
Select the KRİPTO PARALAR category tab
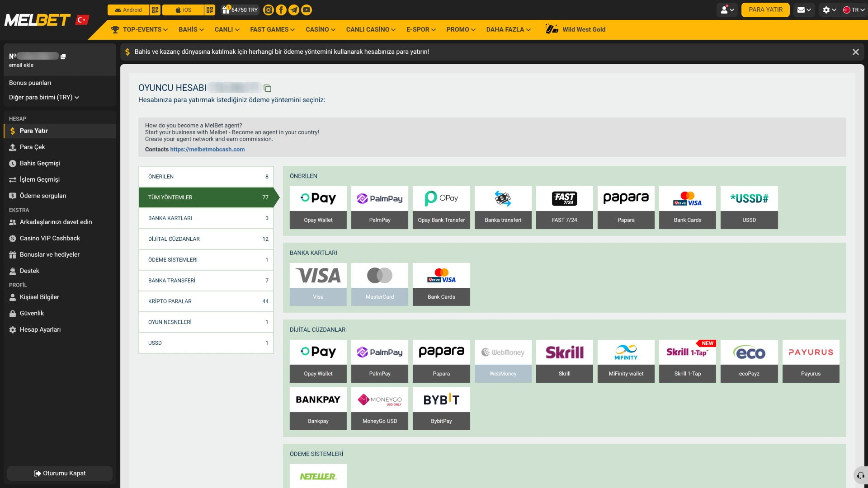pyautogui.click(x=206, y=301)
